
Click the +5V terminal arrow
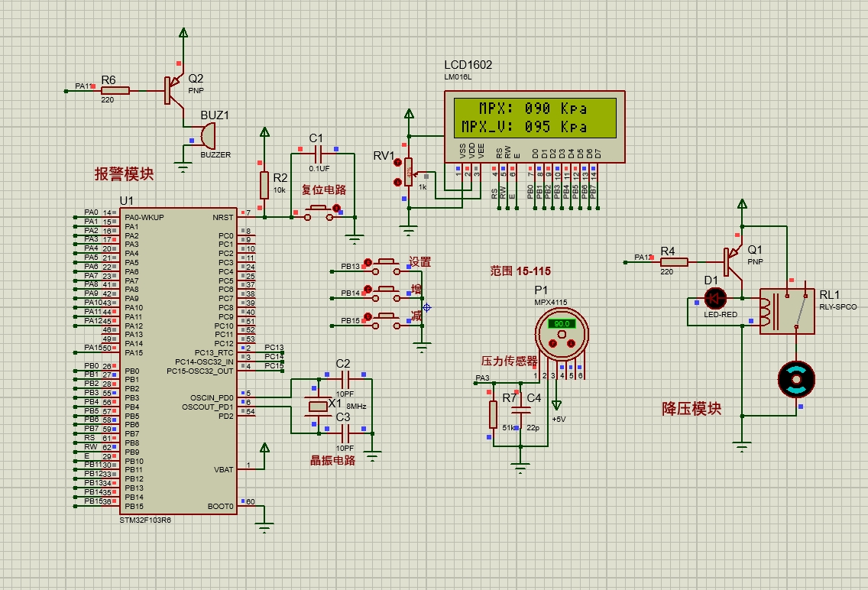(x=556, y=406)
